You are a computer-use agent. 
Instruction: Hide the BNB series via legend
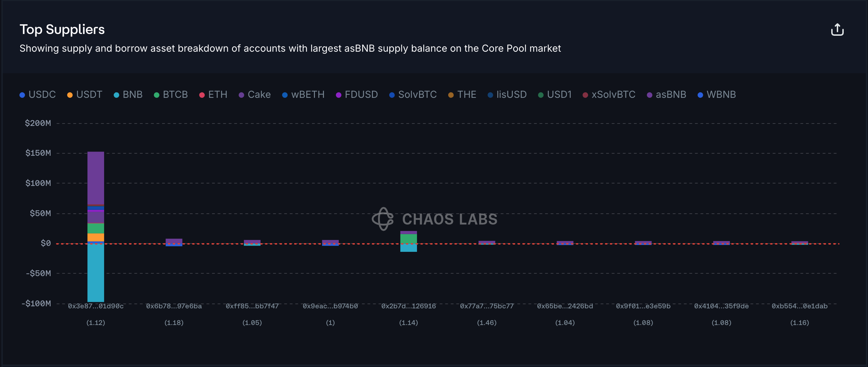pos(128,95)
